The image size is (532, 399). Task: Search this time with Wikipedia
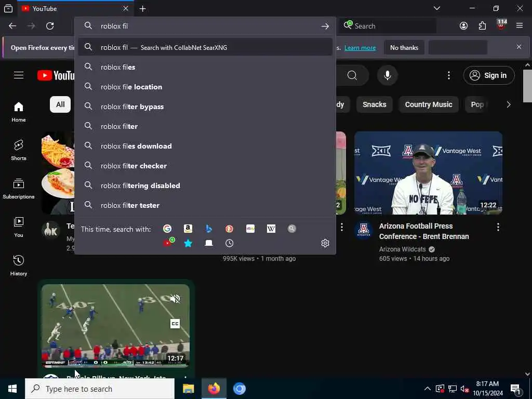point(271,229)
